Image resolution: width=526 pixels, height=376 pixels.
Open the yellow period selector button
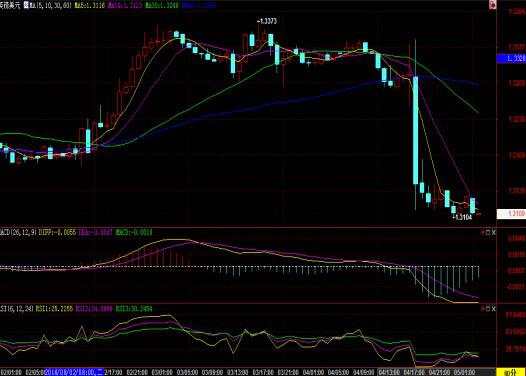511,372
